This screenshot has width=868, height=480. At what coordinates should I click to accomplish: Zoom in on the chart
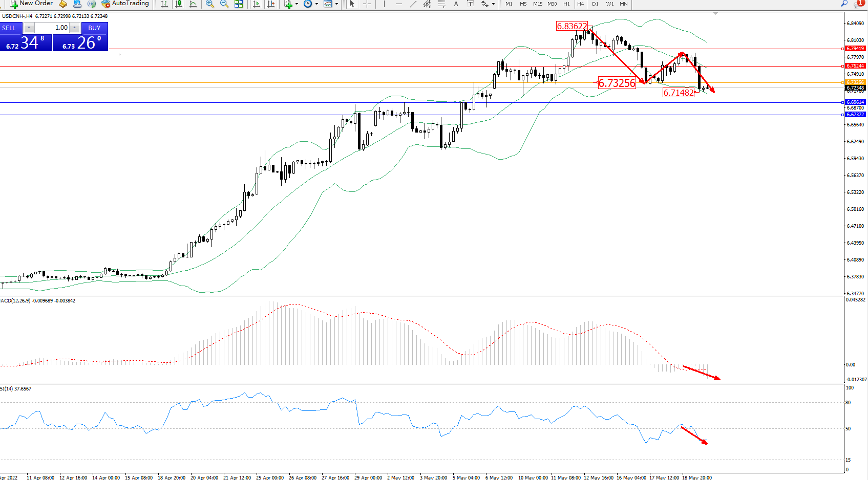click(x=210, y=4)
